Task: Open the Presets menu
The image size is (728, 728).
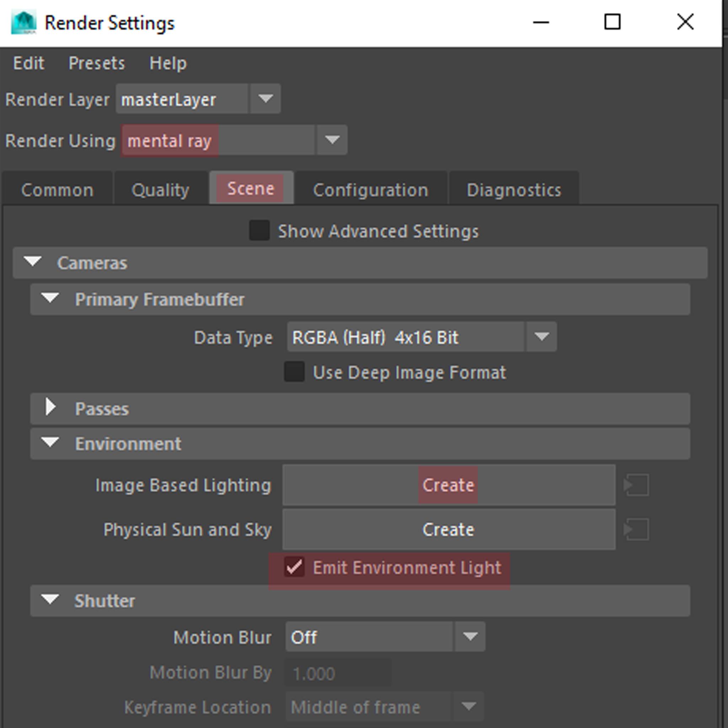Action: 96,63
